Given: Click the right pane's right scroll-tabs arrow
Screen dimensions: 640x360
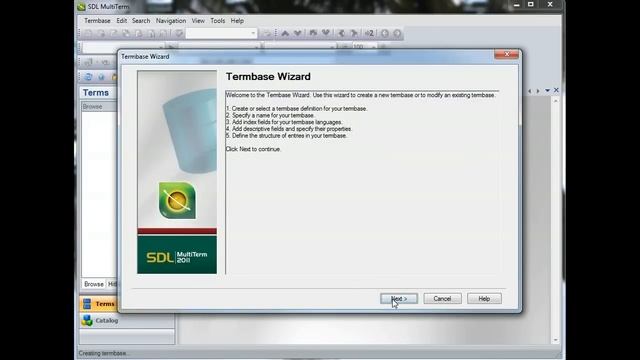Looking at the screenshot, I should coord(538,91).
